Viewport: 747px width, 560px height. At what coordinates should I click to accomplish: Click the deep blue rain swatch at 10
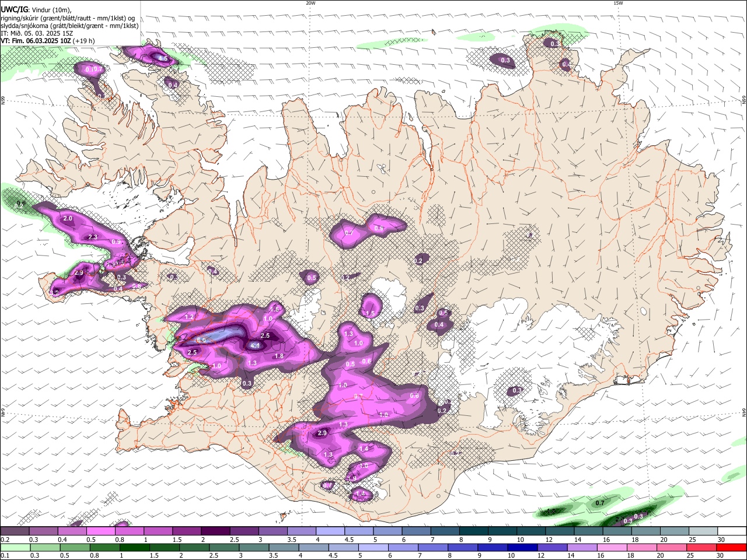pos(521,547)
